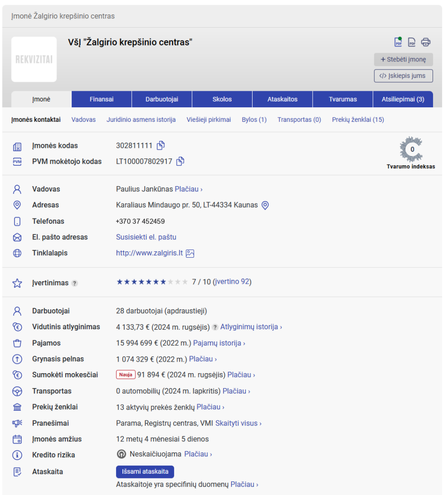Click the Įskiepis jums button
The height and width of the screenshot is (495, 448).
point(403,76)
